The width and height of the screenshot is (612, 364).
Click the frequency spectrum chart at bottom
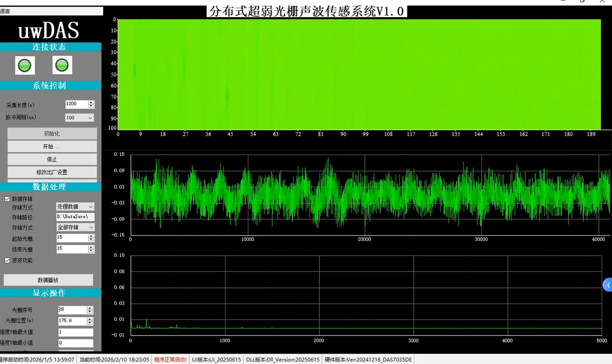tap(366, 296)
